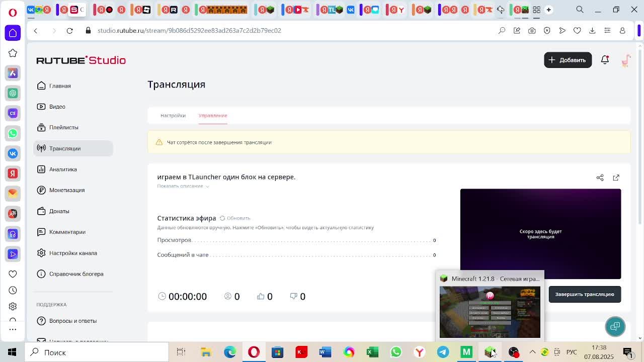Expand Показать описание
Screen dimensions: 644x362
183,186
